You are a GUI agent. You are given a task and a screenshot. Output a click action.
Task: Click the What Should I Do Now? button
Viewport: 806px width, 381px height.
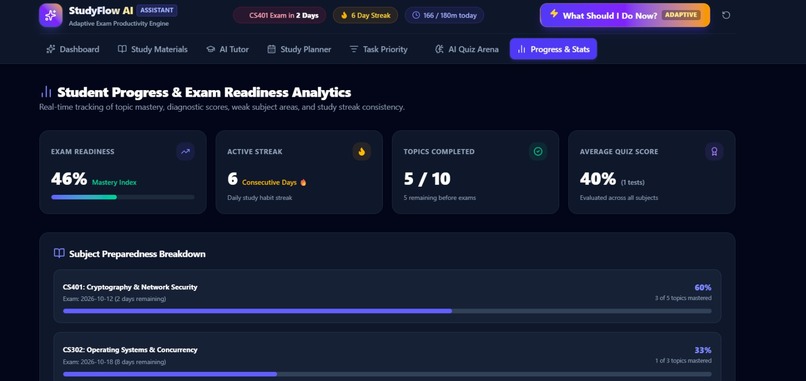(625, 15)
